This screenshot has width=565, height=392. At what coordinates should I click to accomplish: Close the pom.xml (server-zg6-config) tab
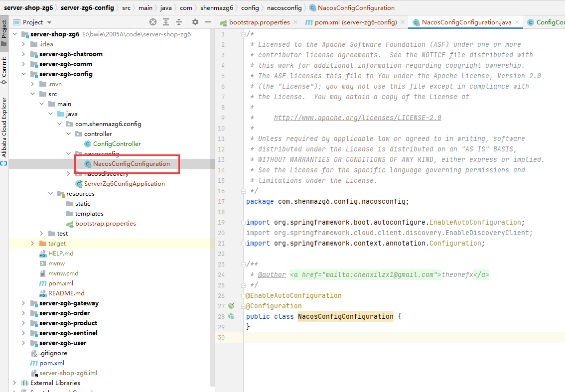pos(403,22)
